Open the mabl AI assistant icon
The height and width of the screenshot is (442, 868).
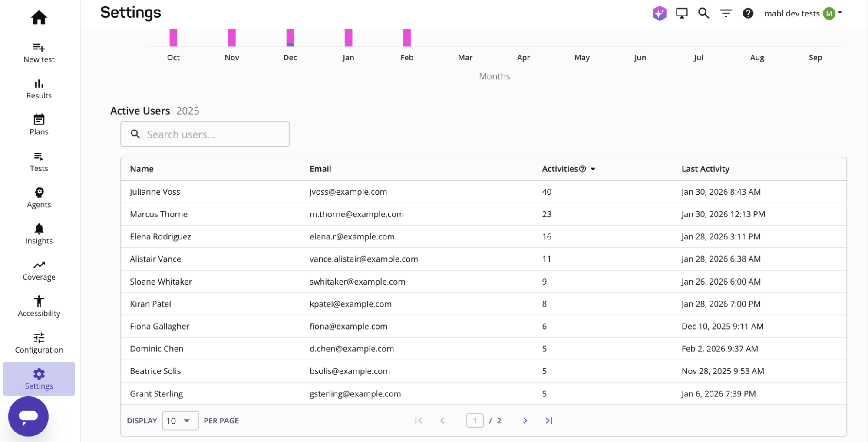click(x=659, y=13)
